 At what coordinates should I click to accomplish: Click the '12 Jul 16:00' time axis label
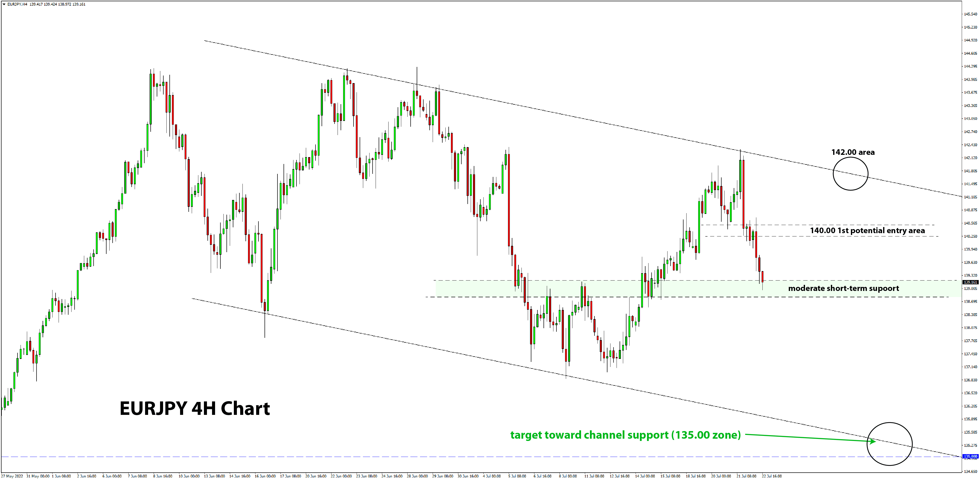620,476
